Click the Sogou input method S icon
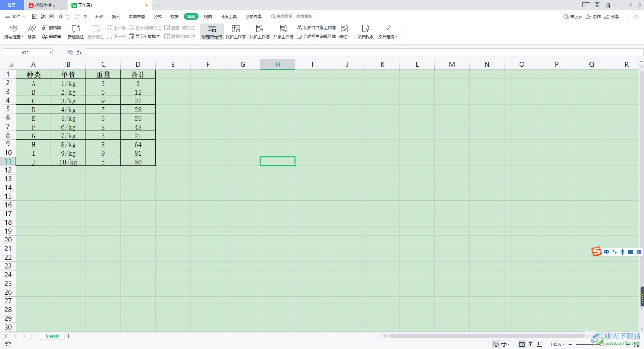 tap(596, 252)
